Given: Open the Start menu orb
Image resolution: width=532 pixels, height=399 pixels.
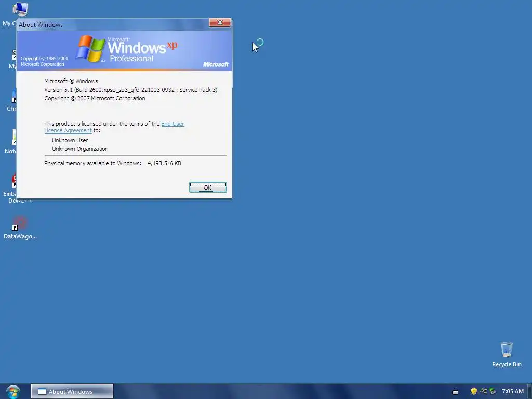Looking at the screenshot, I should click(13, 392).
